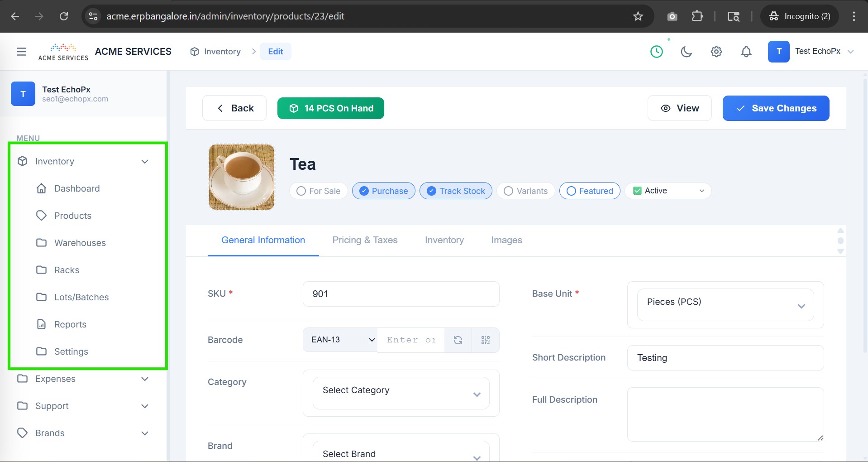Click into the SKU input field
The height and width of the screenshot is (462, 868).
point(401,294)
